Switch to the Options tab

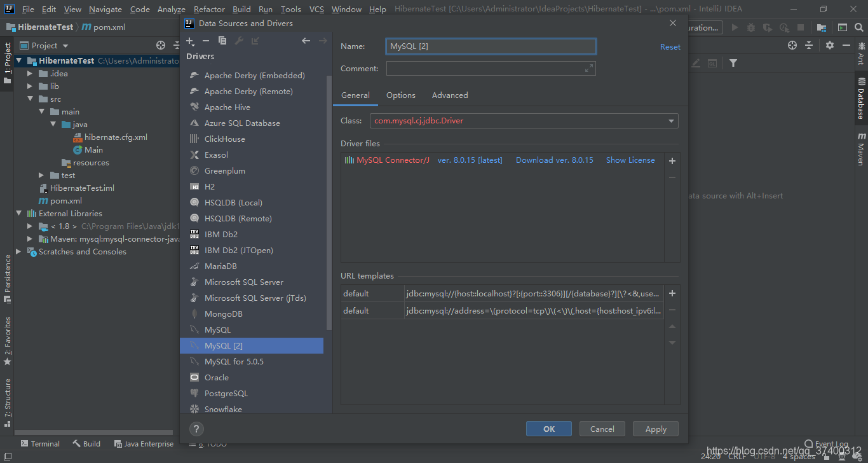(x=401, y=95)
